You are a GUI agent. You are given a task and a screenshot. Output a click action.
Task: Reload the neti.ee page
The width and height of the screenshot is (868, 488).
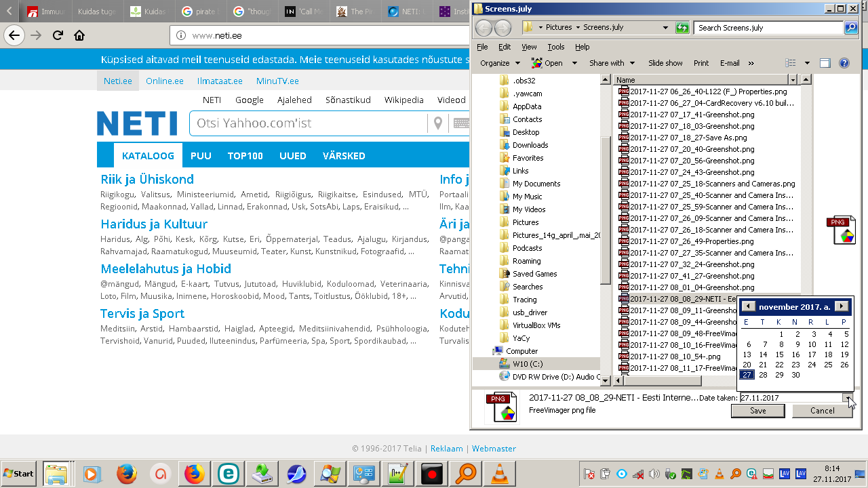click(58, 35)
